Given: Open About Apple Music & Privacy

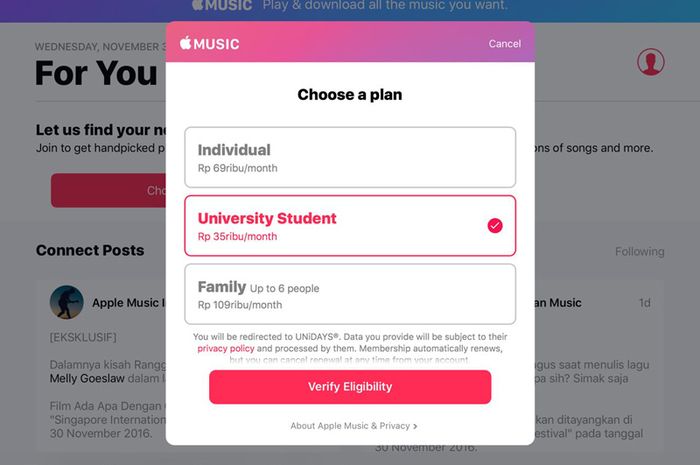Looking at the screenshot, I should coord(353,426).
